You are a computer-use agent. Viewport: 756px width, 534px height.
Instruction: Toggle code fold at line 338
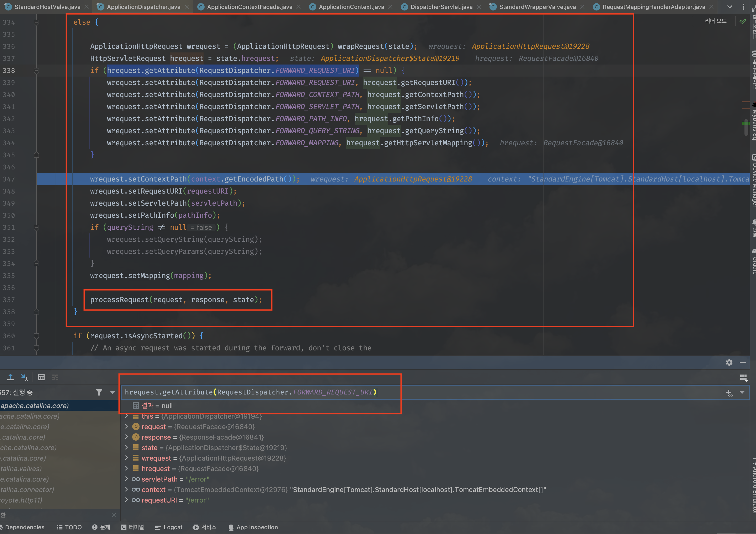coord(36,71)
